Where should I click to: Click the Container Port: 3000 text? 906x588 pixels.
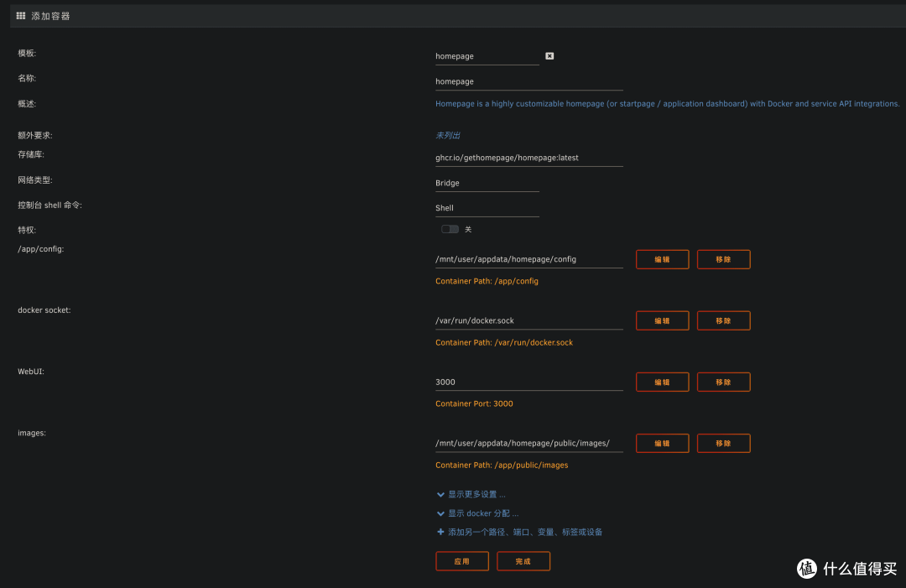(x=474, y=403)
